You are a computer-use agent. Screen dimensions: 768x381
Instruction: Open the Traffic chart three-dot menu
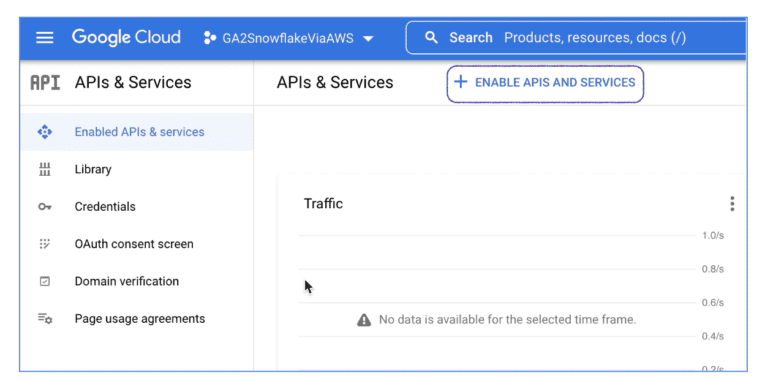pyautogui.click(x=732, y=204)
